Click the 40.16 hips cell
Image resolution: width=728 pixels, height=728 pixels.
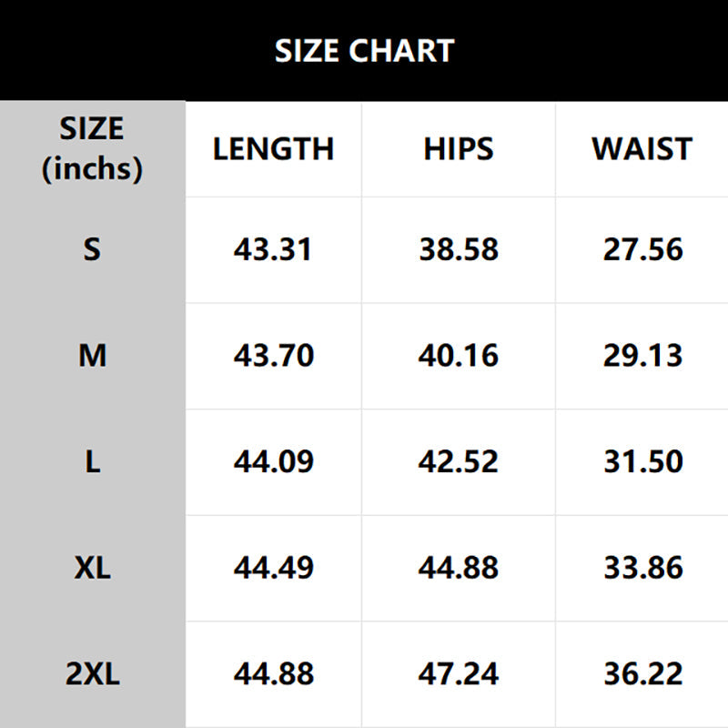coord(459,356)
